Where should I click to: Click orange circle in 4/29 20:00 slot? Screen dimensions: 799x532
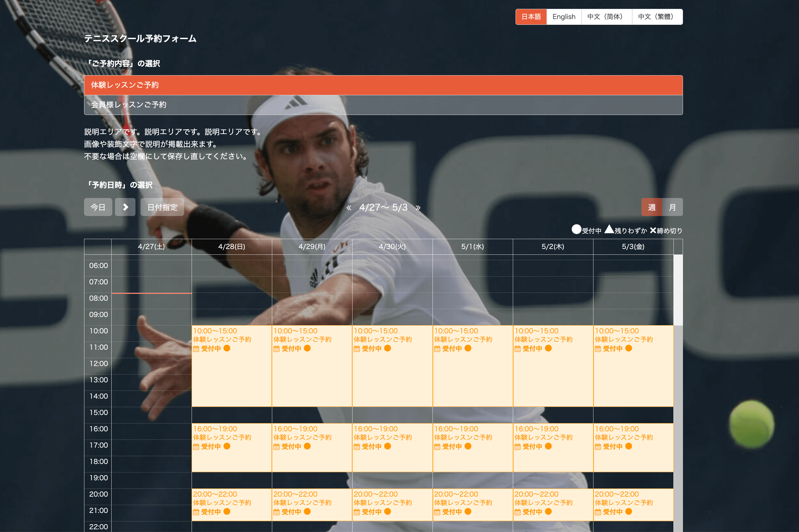click(x=307, y=512)
